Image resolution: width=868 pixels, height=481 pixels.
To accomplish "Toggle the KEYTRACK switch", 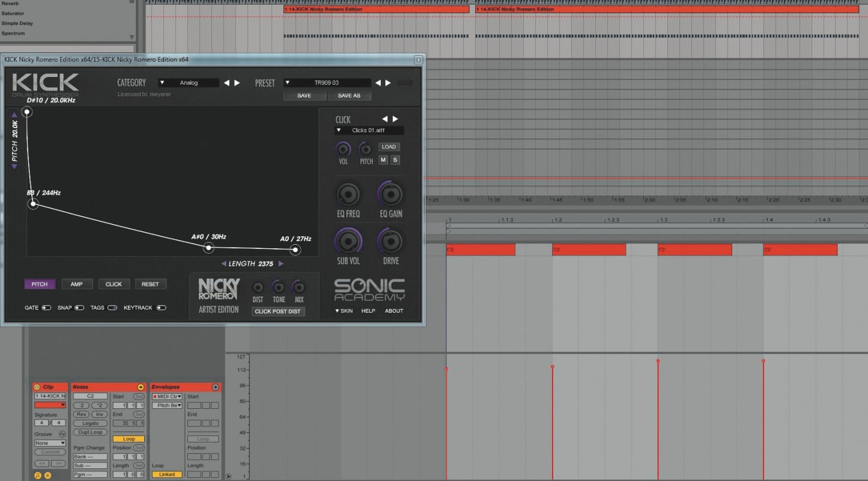I will 161,308.
